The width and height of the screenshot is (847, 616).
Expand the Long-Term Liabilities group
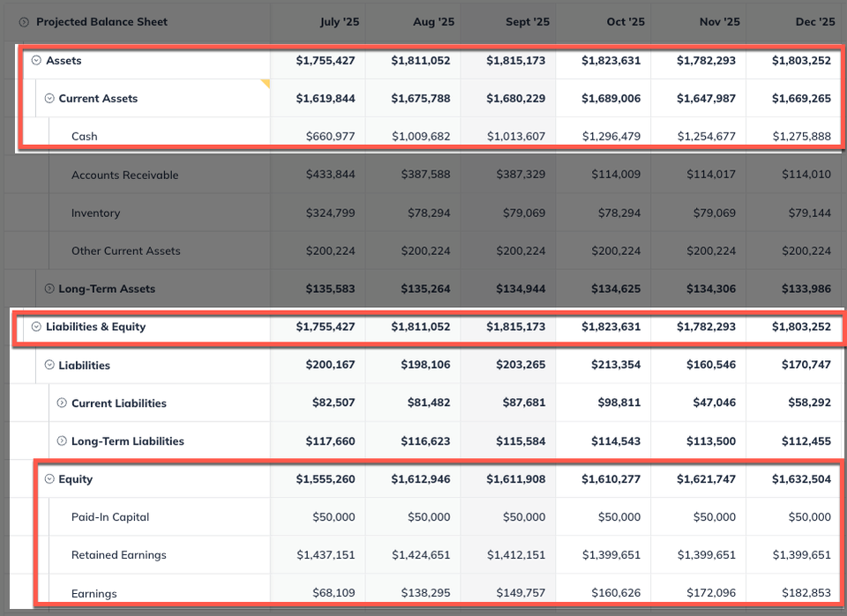point(62,441)
